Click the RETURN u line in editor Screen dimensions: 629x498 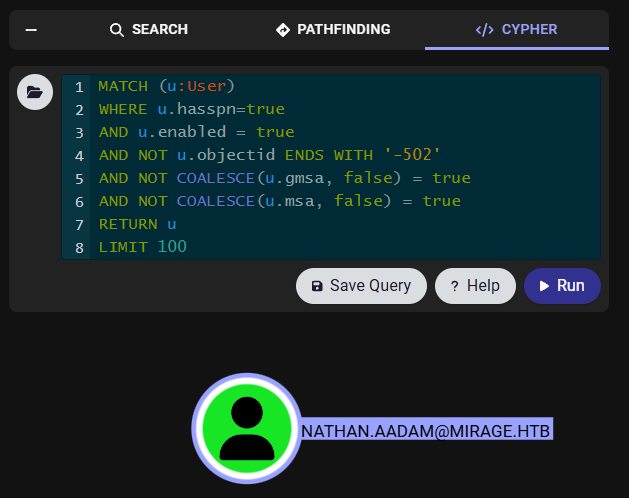click(x=137, y=224)
